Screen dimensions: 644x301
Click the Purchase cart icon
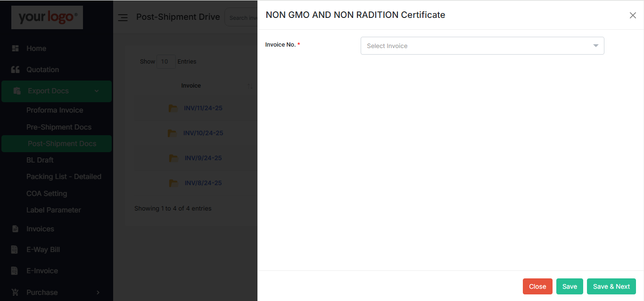coord(15,293)
